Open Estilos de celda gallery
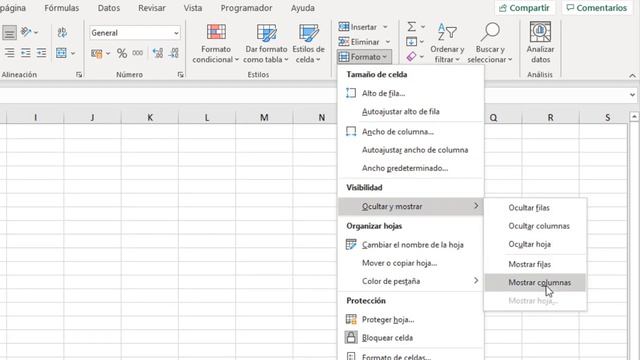The width and height of the screenshot is (640, 360). coord(308,43)
